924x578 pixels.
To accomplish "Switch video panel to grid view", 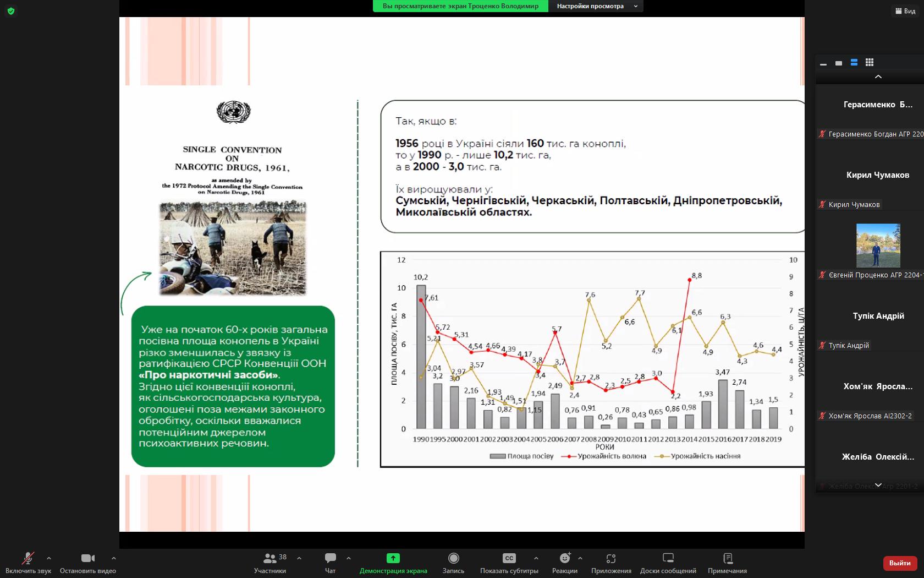I will (870, 63).
